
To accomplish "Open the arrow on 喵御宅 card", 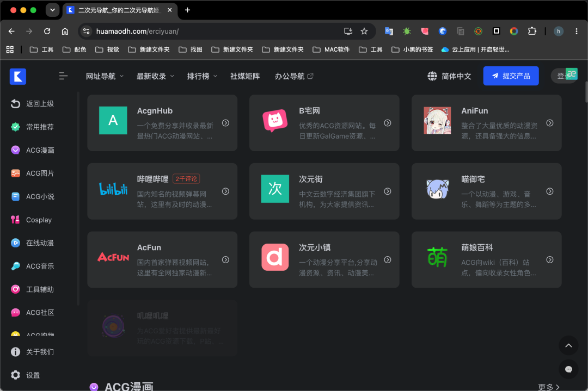I will (x=550, y=191).
